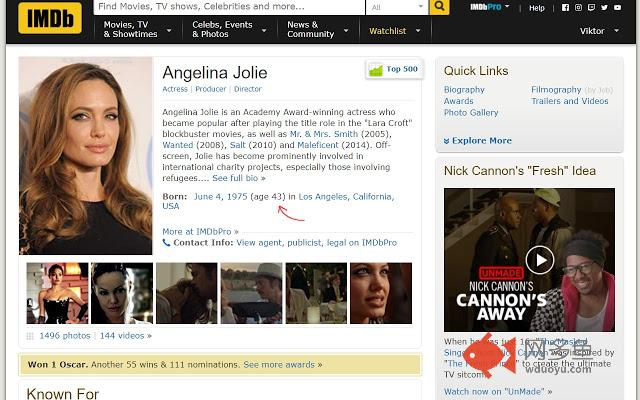Click View agent, publicist, legal link

pyautogui.click(x=316, y=243)
